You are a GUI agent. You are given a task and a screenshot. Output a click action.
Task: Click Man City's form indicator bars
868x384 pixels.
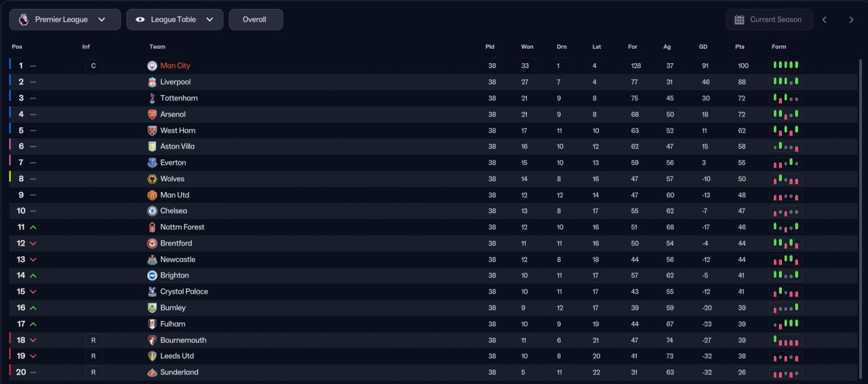point(786,65)
